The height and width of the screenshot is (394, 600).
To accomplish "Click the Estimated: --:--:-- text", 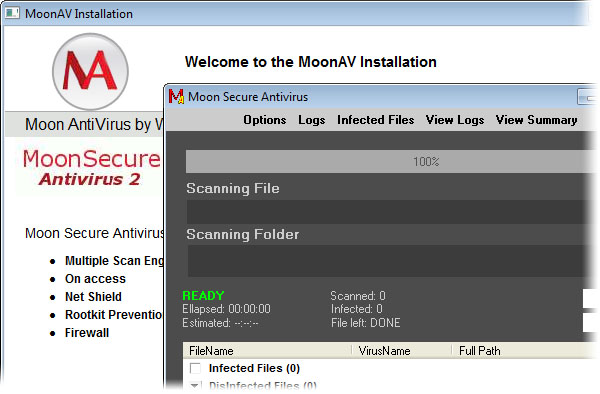I will pos(220,323).
